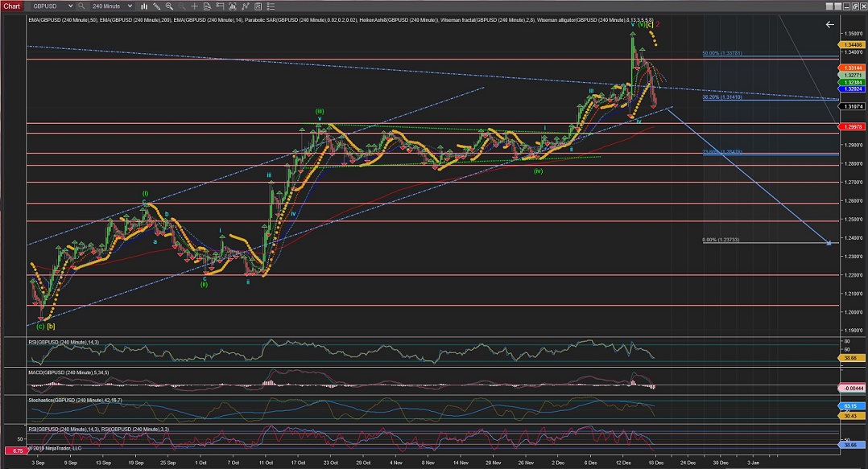Activate the crosshair plus icon

click(194, 6)
